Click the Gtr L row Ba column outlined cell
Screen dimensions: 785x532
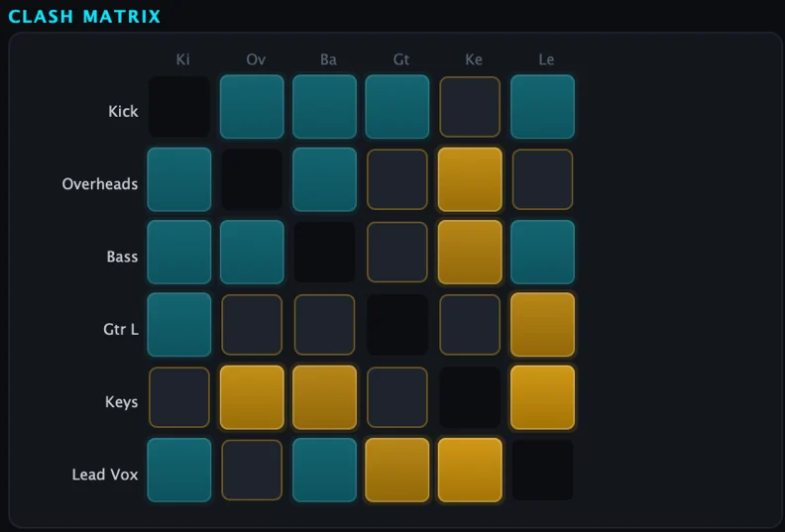pos(324,324)
